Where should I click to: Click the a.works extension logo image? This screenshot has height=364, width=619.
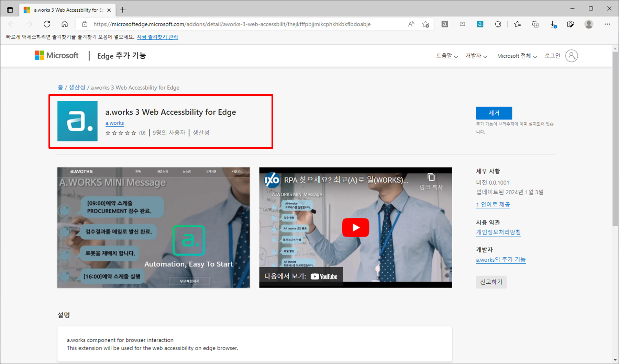pos(77,121)
